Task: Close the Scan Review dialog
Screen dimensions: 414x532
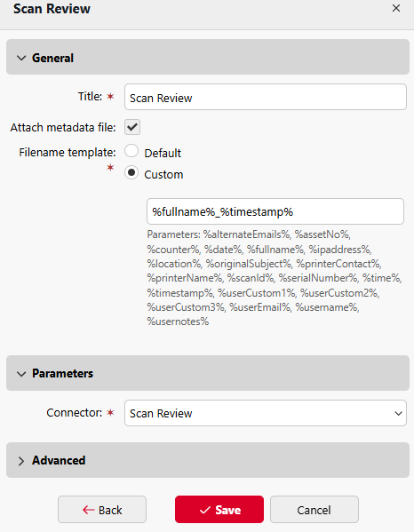Action: click(x=396, y=8)
